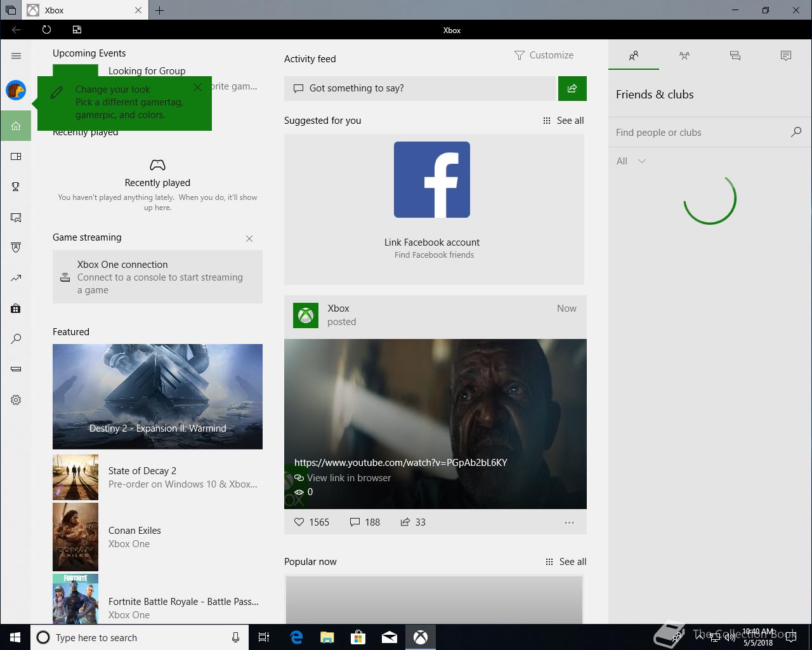Click Link Facebook account
812x650 pixels.
point(432,242)
